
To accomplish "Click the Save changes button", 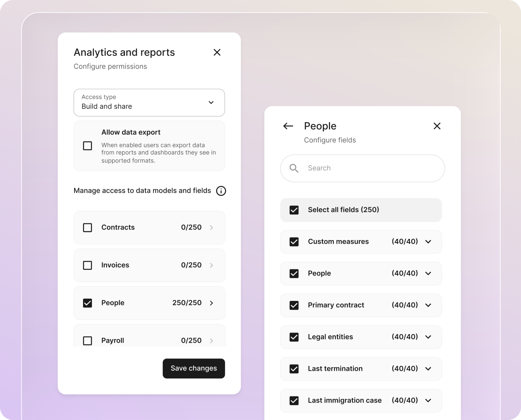I will tap(194, 368).
